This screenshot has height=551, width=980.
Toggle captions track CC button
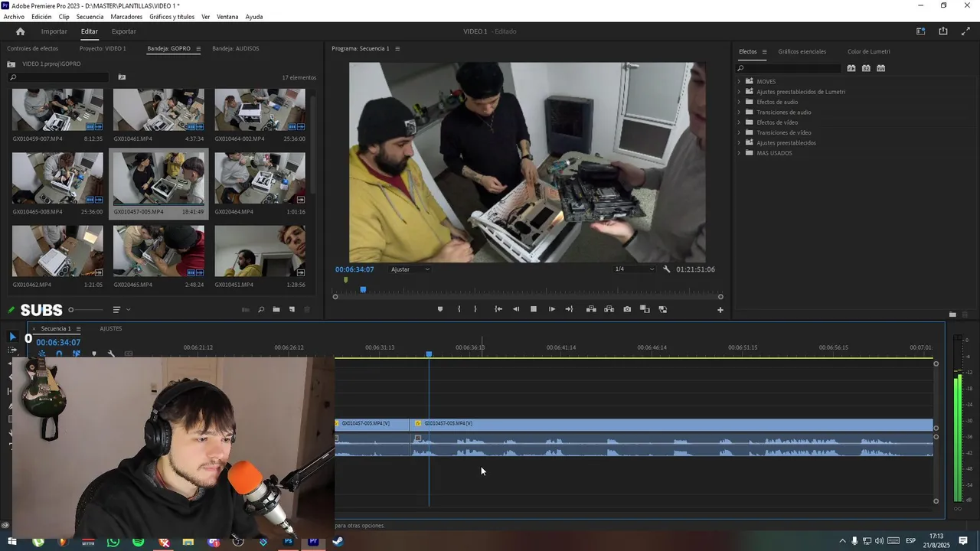coord(128,354)
